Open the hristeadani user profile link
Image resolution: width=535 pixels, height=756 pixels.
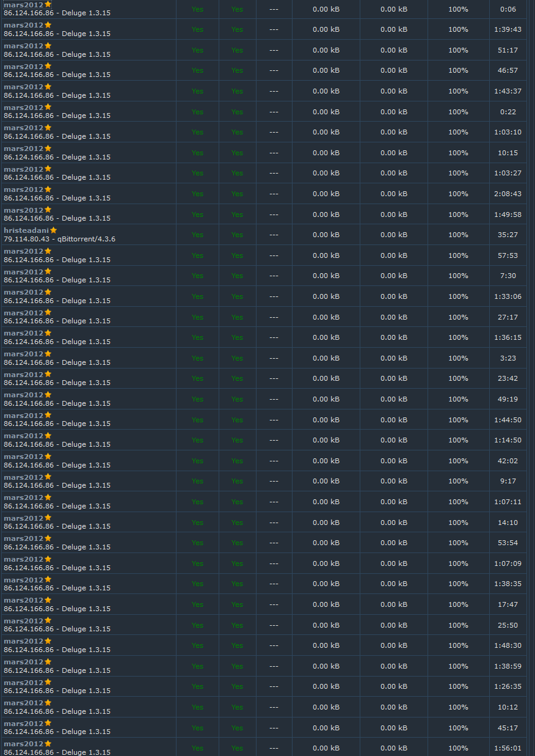[26, 230]
